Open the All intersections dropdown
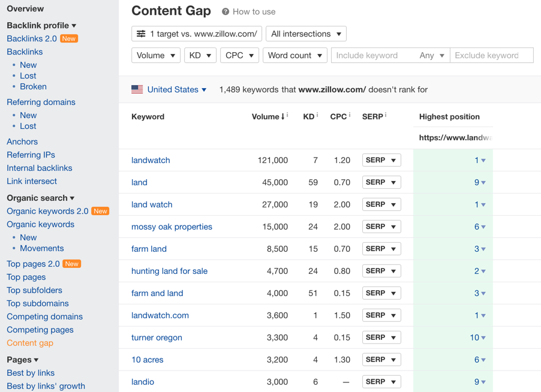This screenshot has height=392, width=541. pos(306,34)
